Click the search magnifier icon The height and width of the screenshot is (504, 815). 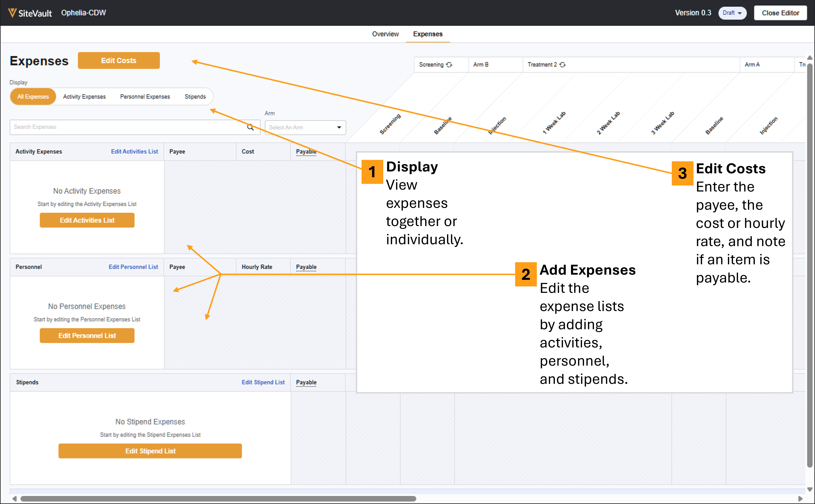(x=250, y=127)
